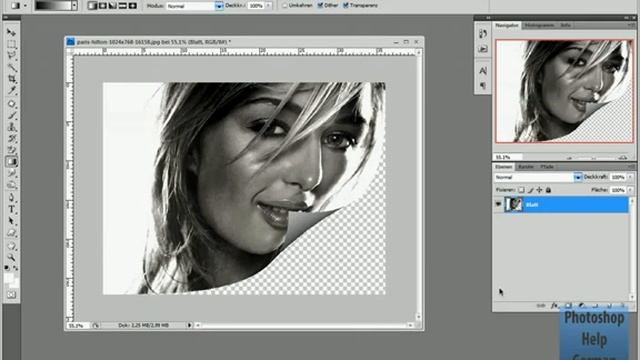Choose the Linear gradient type
Viewport: 640px width, 360px height.
click(93, 6)
